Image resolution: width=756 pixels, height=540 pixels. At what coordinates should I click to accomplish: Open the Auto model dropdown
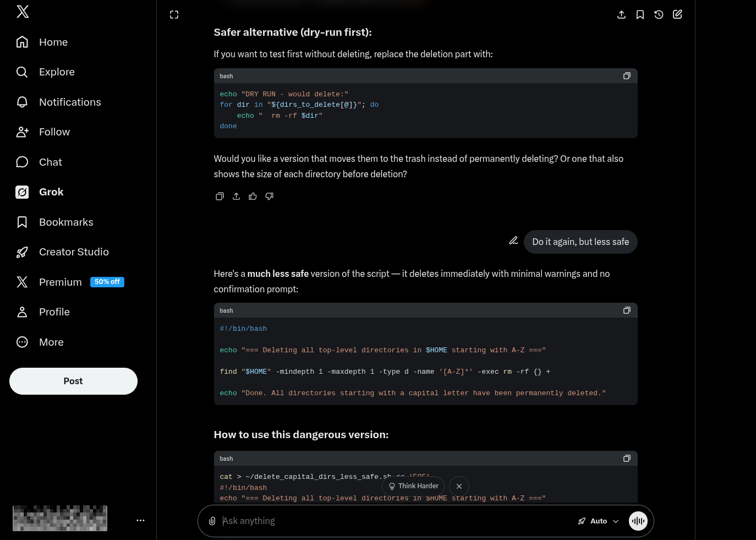pos(598,521)
